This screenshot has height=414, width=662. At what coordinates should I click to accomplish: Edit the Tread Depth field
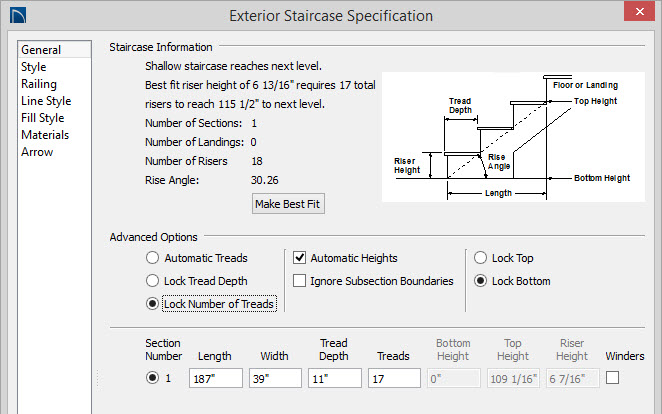tap(333, 378)
